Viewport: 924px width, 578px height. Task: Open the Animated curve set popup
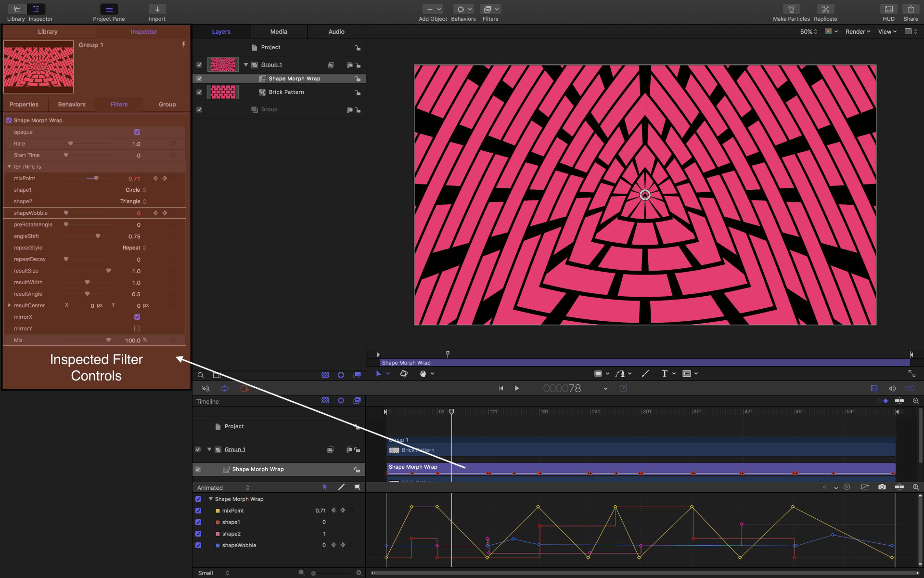pos(223,488)
